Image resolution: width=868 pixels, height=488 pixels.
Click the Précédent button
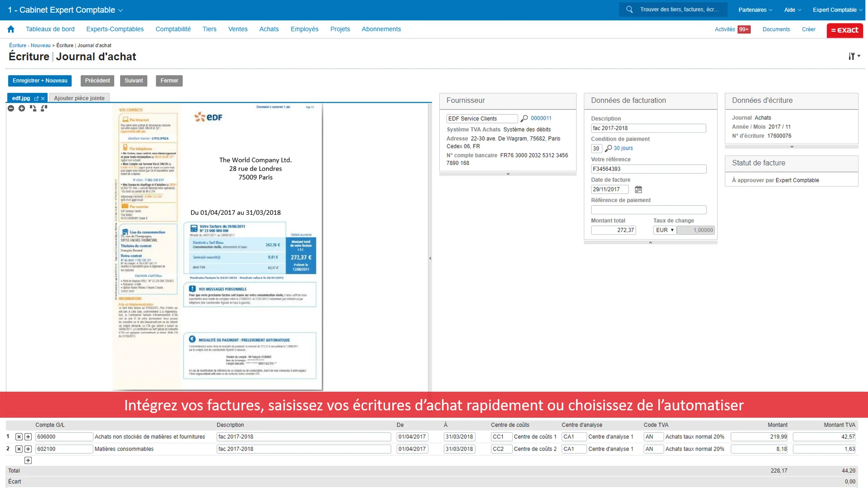coord(98,81)
